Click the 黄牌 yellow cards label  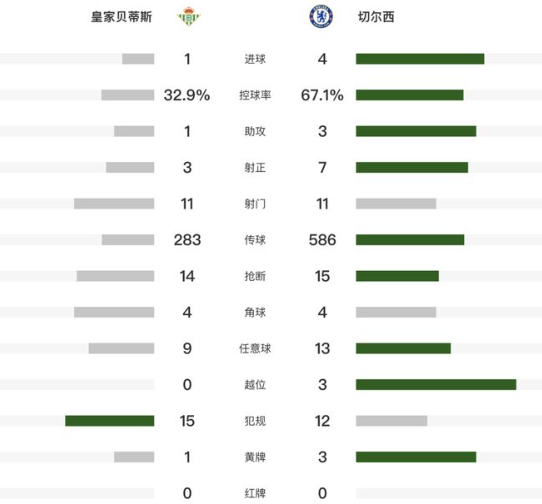tap(255, 457)
